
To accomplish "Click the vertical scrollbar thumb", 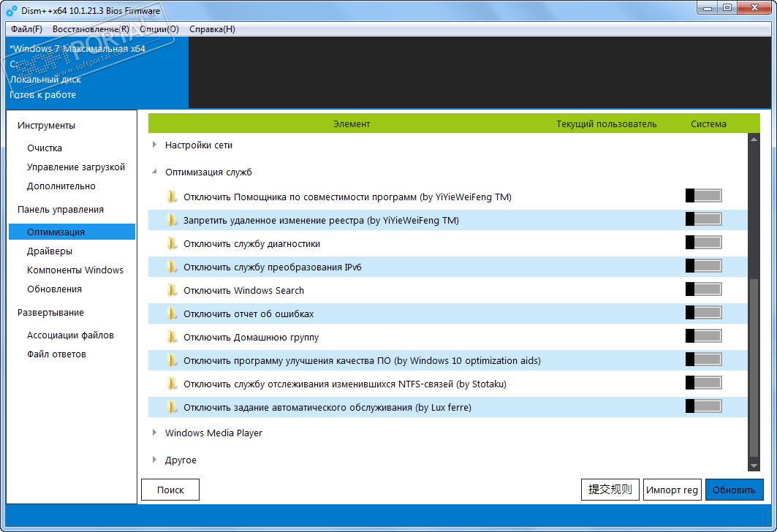I will pos(754,368).
